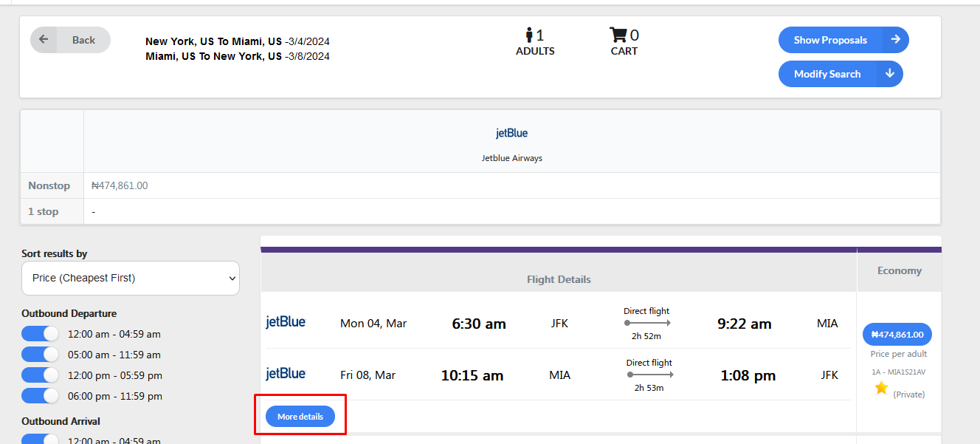Click the Mon 04, Mar date
Screen dimensions: 980x444
tap(373, 324)
